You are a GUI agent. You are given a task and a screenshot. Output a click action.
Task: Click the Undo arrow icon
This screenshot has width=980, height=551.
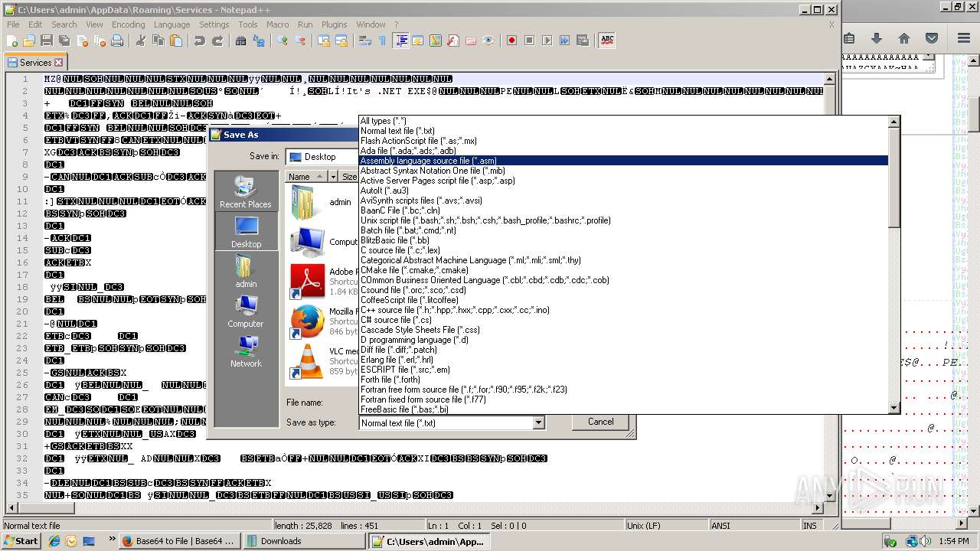(200, 41)
